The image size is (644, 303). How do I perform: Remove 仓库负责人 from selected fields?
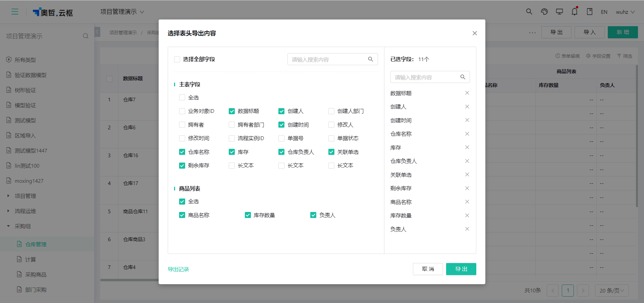pyautogui.click(x=467, y=161)
